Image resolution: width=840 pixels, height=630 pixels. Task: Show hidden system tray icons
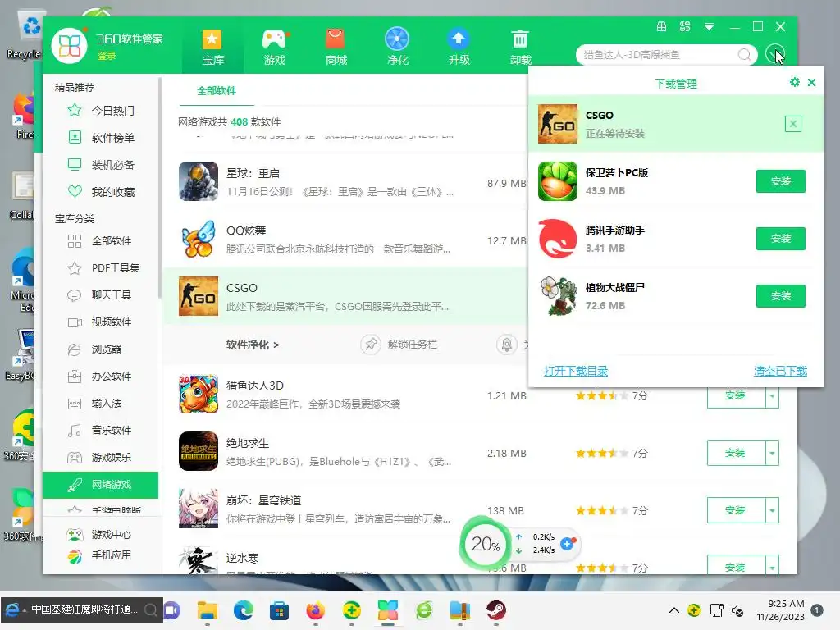click(x=674, y=610)
